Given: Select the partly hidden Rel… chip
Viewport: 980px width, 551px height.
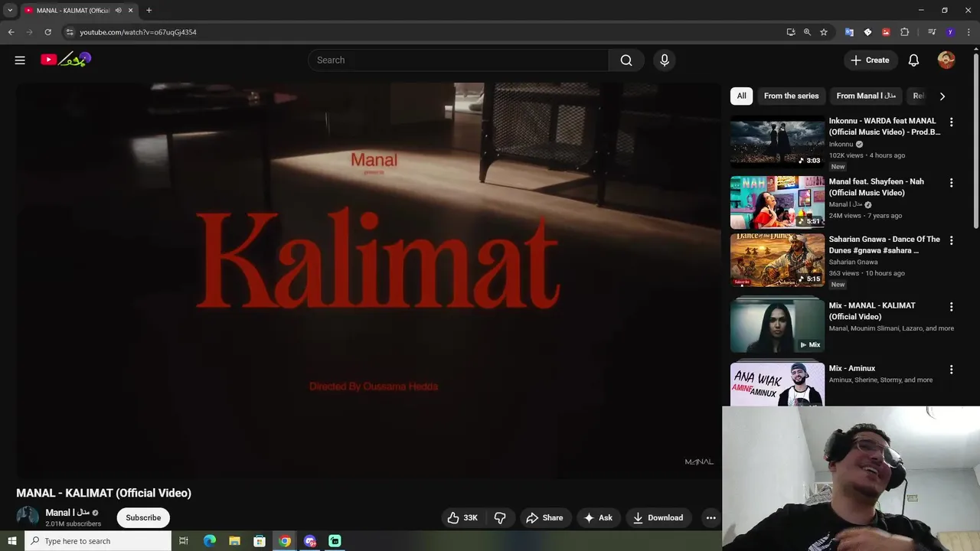Looking at the screenshot, I should pos(918,96).
